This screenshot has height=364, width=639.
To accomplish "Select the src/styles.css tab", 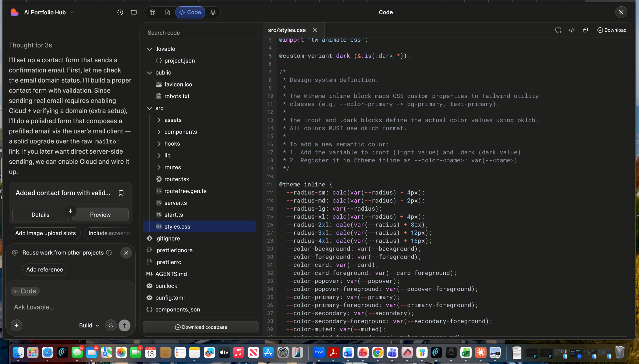I will coord(287,30).
